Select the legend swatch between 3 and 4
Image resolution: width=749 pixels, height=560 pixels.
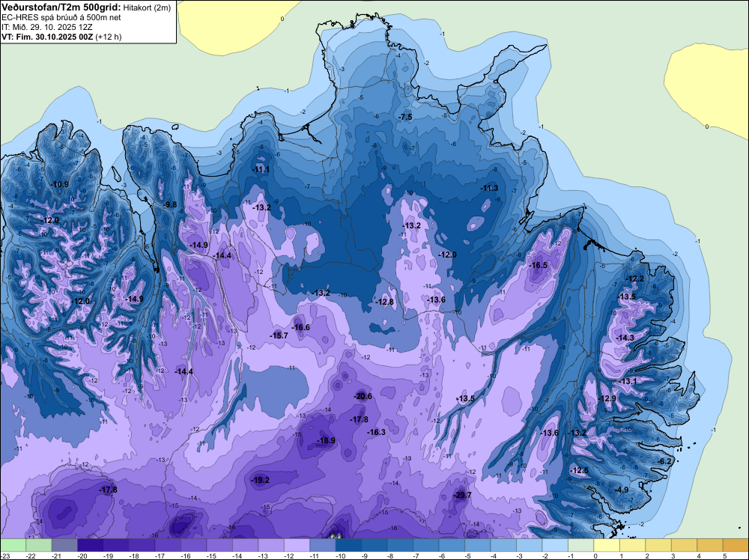click(x=684, y=545)
